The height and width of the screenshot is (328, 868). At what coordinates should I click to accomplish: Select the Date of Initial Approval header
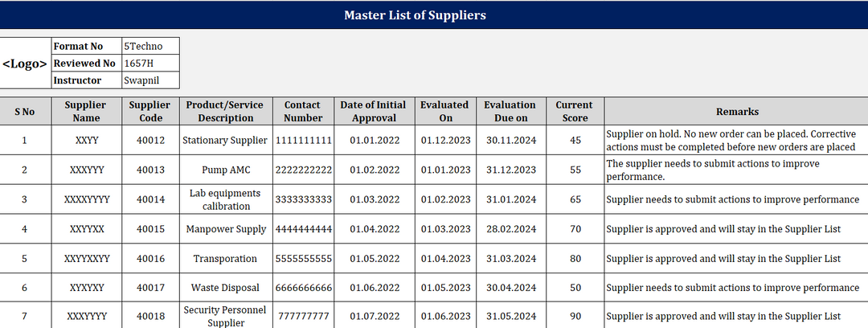click(x=374, y=111)
